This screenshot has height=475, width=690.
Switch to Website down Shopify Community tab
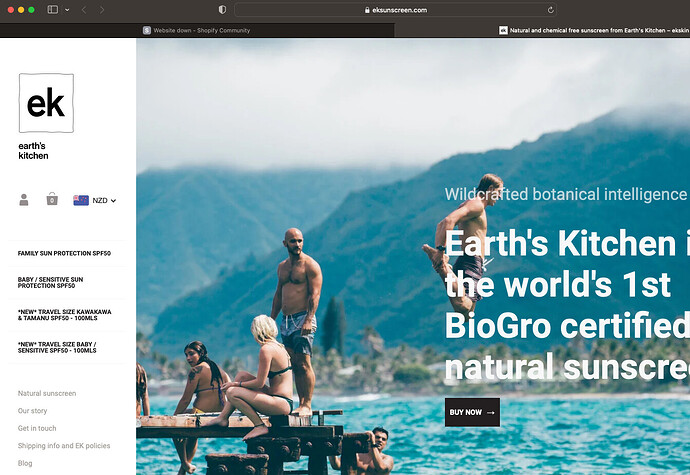click(x=197, y=30)
